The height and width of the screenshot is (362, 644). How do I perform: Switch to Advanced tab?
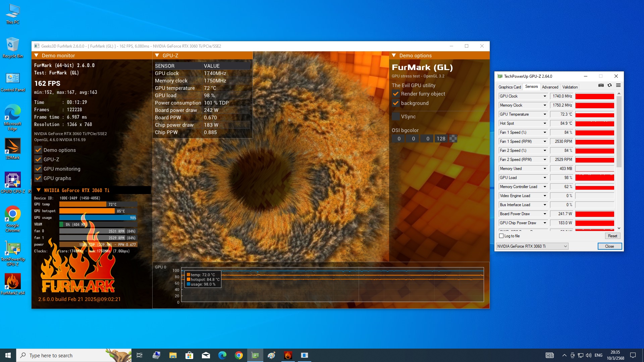tap(550, 87)
